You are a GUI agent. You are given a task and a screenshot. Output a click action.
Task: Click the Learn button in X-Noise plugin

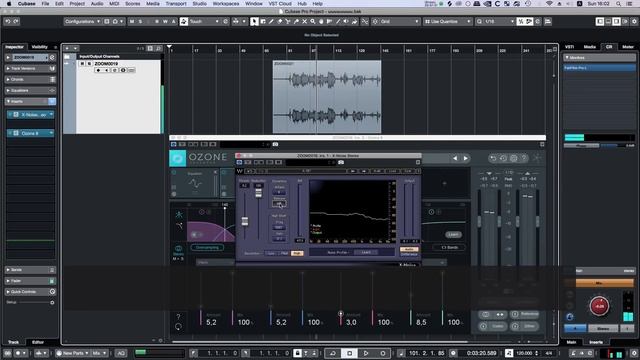pyautogui.click(x=366, y=253)
